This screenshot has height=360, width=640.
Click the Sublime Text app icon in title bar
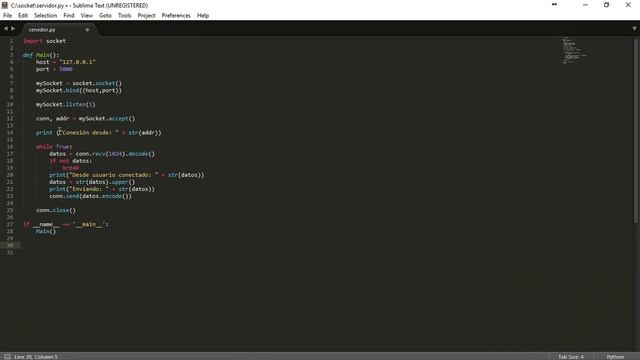[5, 5]
